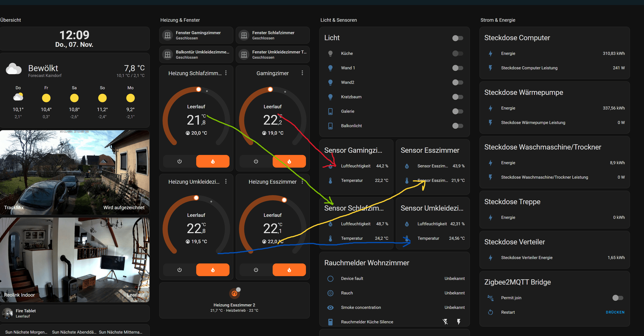Viewport: 644px width, 336px height.
Task: Toggle the main Licht group switch
Action: tap(457, 38)
